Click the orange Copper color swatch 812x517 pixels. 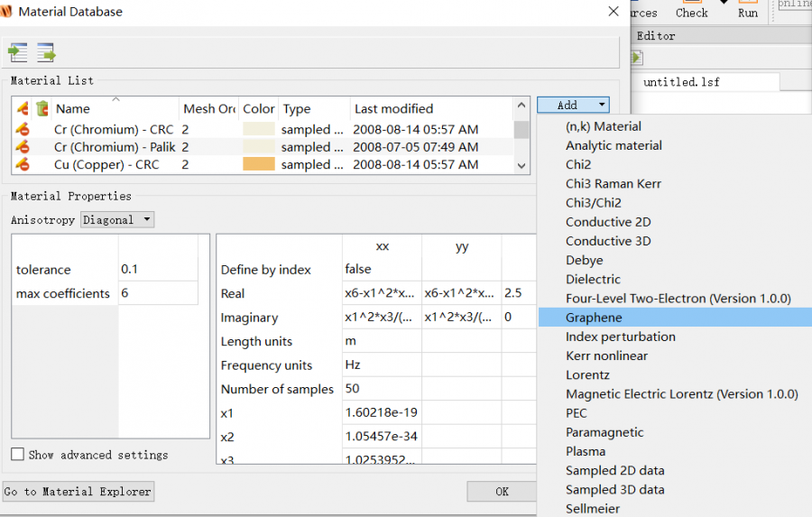[x=258, y=165]
